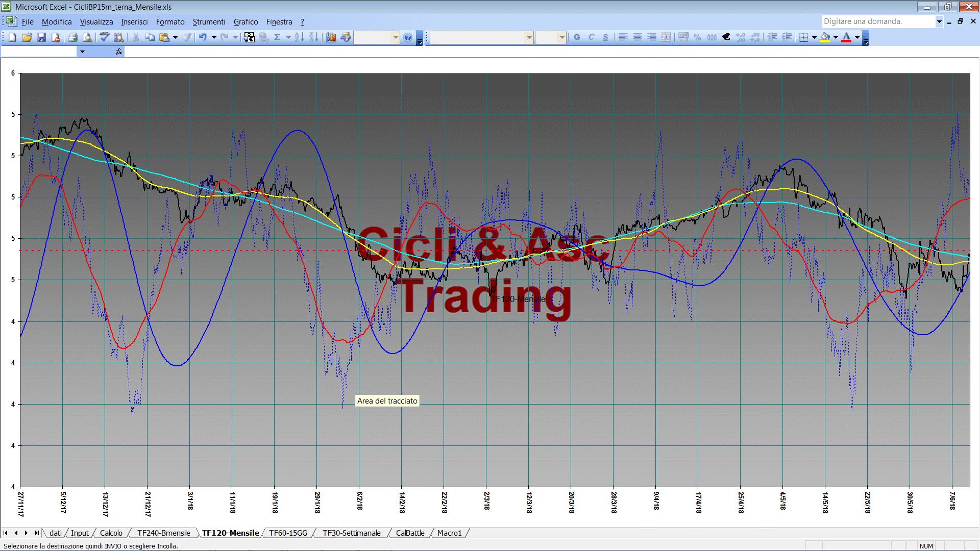Copy selection with the Copy icon
The image size is (980, 551).
point(150,37)
